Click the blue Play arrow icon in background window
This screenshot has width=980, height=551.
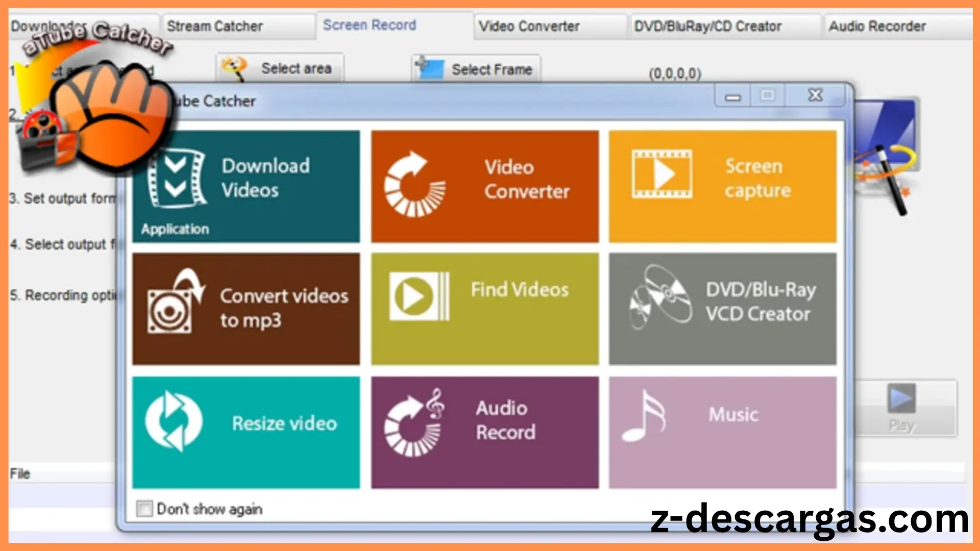[901, 398]
